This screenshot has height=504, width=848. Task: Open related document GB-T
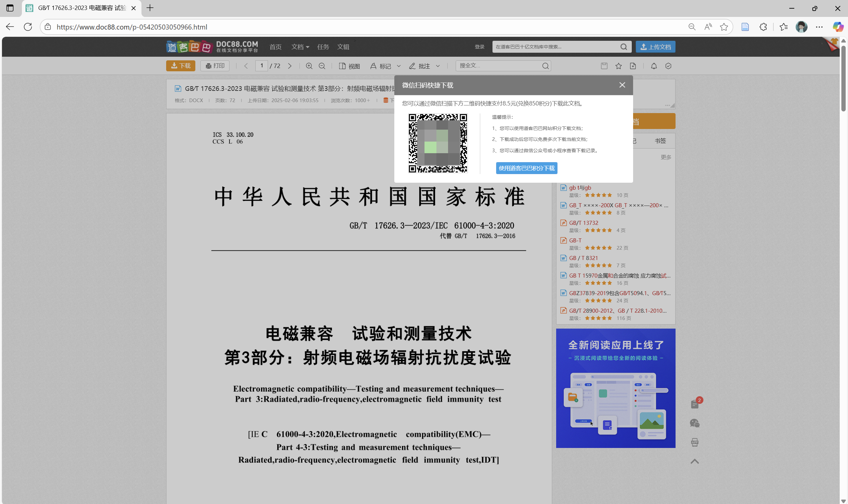click(x=575, y=240)
